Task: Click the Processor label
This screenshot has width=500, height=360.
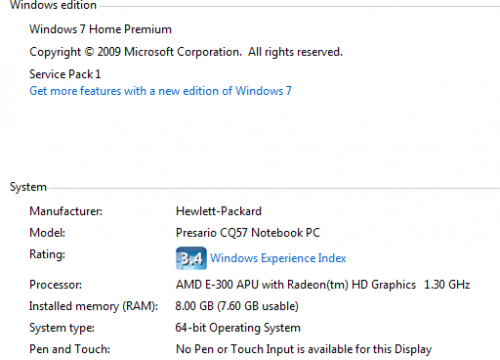Action: (x=55, y=285)
